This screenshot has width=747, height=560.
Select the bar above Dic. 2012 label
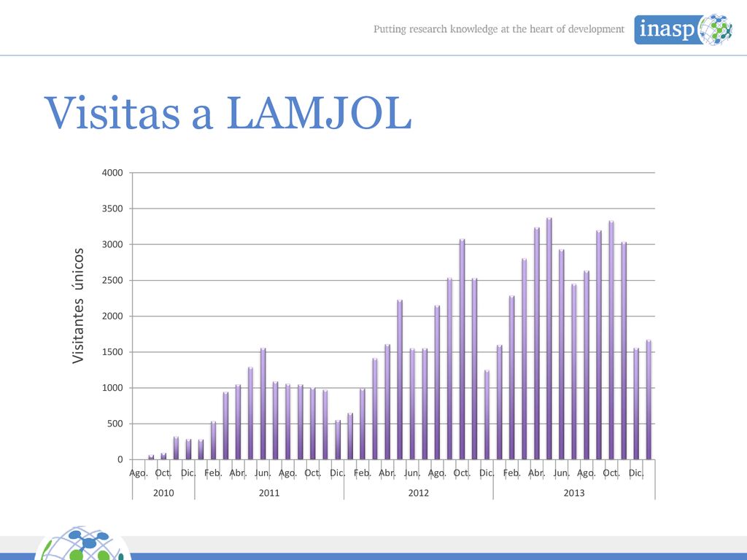(x=487, y=414)
